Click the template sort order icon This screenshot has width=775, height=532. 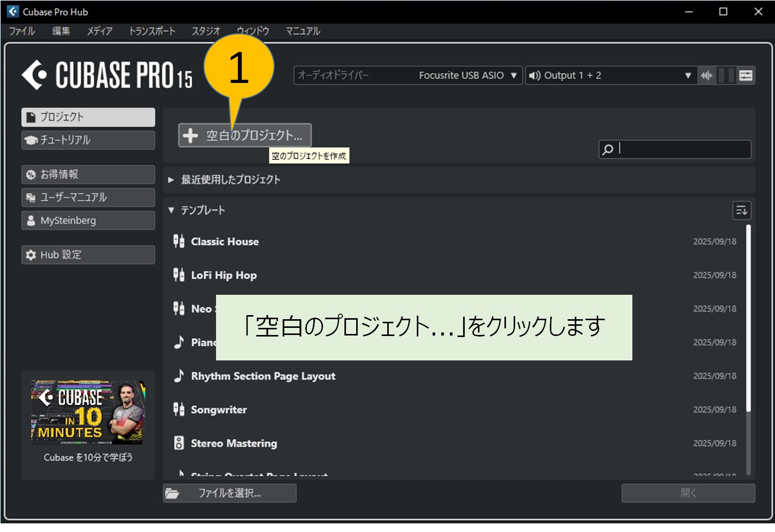(741, 210)
